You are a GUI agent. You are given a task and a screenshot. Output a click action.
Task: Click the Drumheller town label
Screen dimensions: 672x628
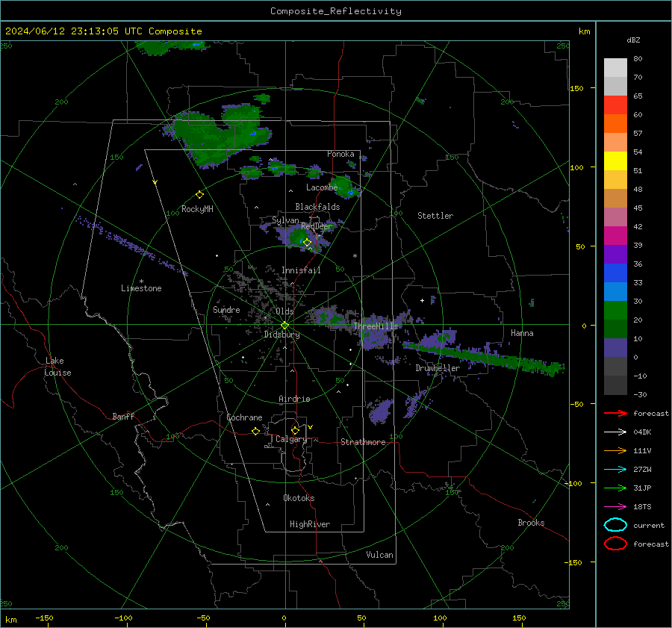pyautogui.click(x=438, y=368)
